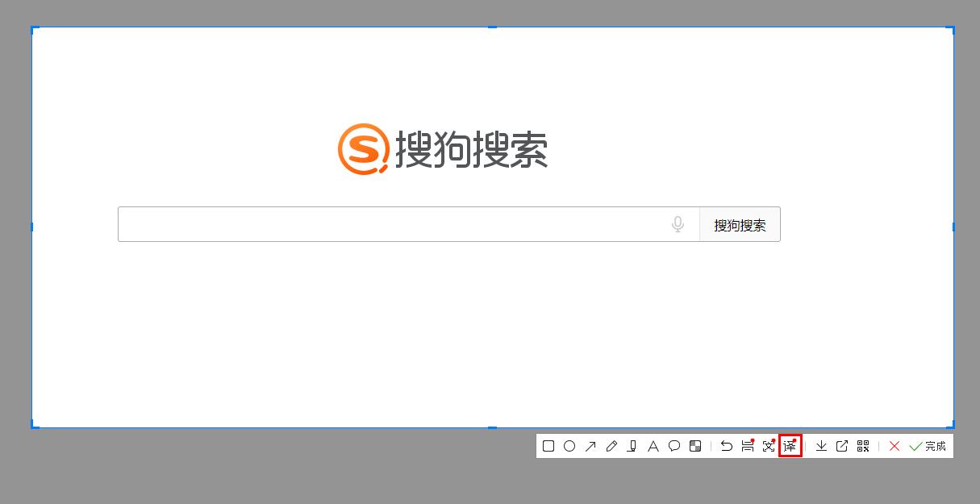Click the 搜狗搜索 search button
The width and height of the screenshot is (980, 504).
740,224
